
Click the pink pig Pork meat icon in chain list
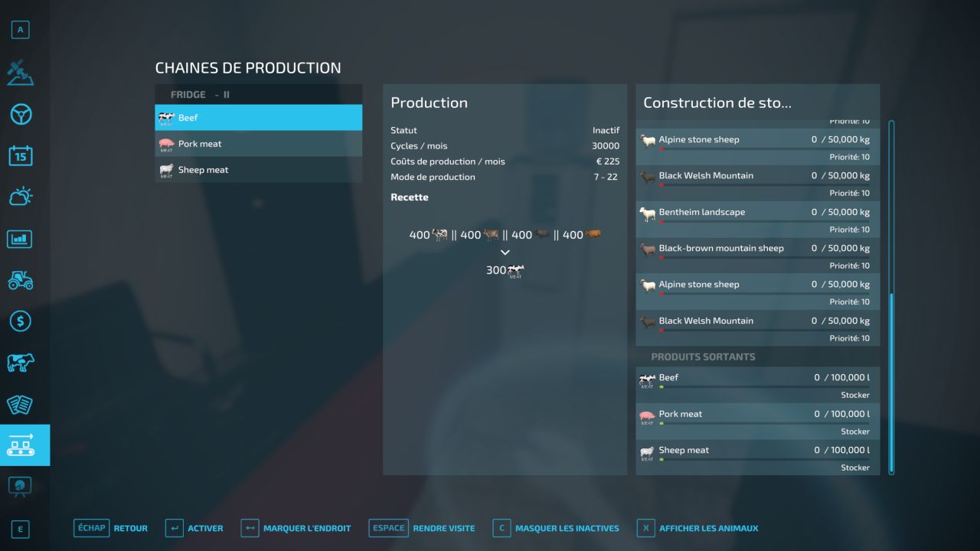(166, 144)
